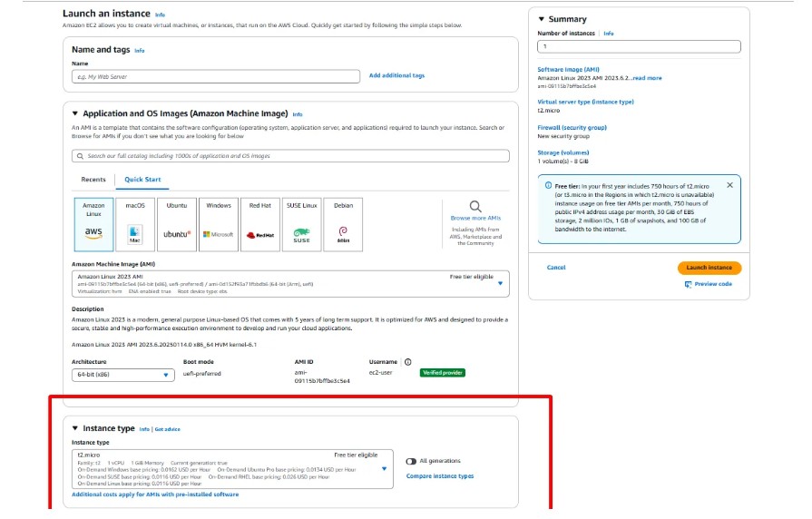This screenshot has width=812, height=519.
Task: Dismiss the Free tier notice with X
Action: click(729, 185)
